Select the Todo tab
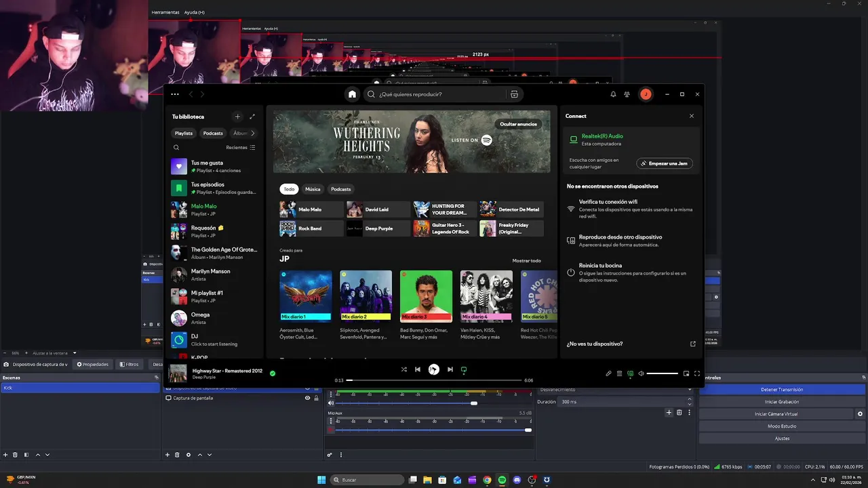 click(289, 189)
